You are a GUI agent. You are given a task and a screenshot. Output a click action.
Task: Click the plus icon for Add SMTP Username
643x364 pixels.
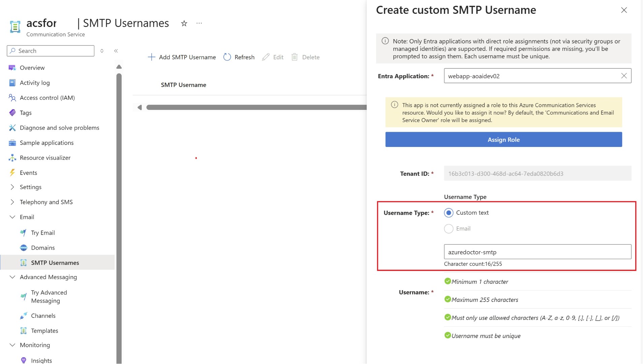tap(152, 57)
